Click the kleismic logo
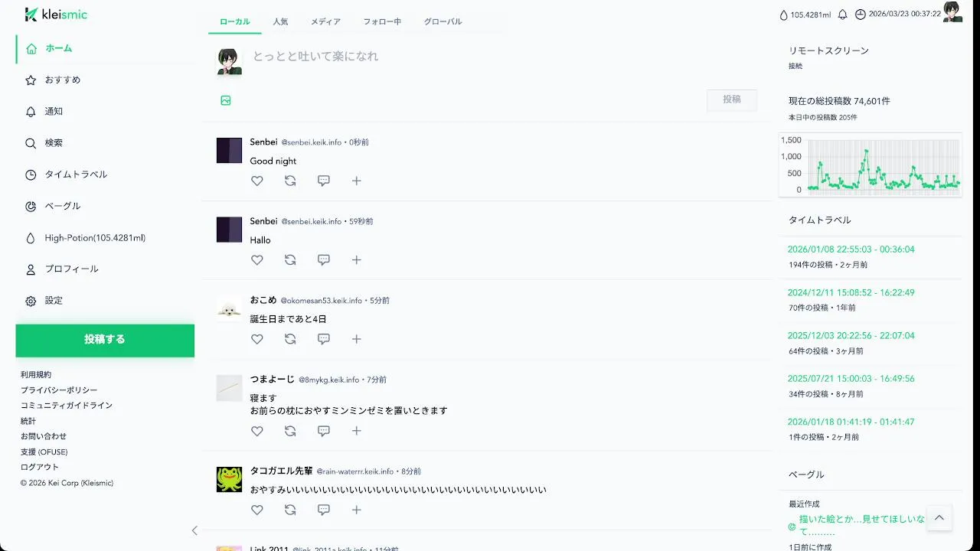Image resolution: width=980 pixels, height=551 pixels. point(56,15)
